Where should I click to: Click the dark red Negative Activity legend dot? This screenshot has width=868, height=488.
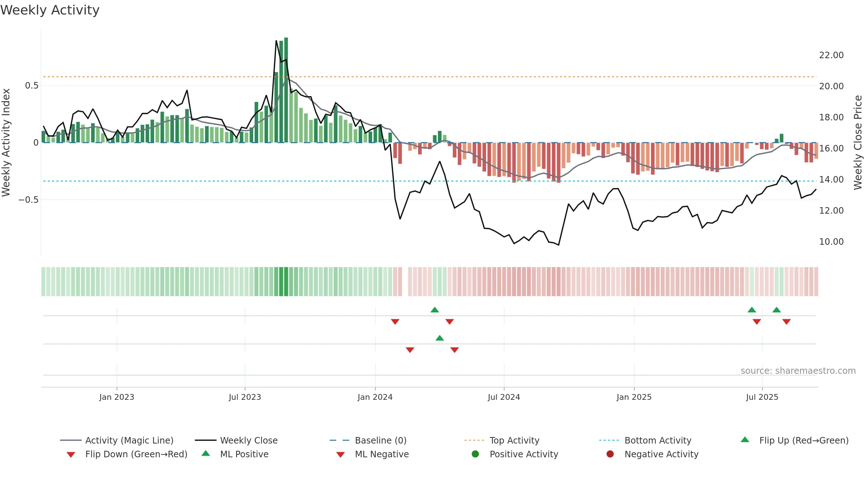point(610,454)
